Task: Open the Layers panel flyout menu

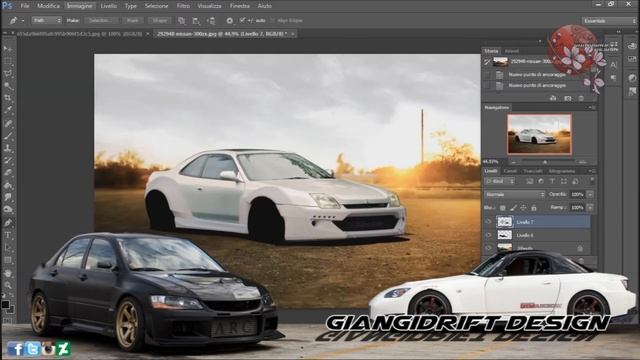Action: pyautogui.click(x=591, y=171)
